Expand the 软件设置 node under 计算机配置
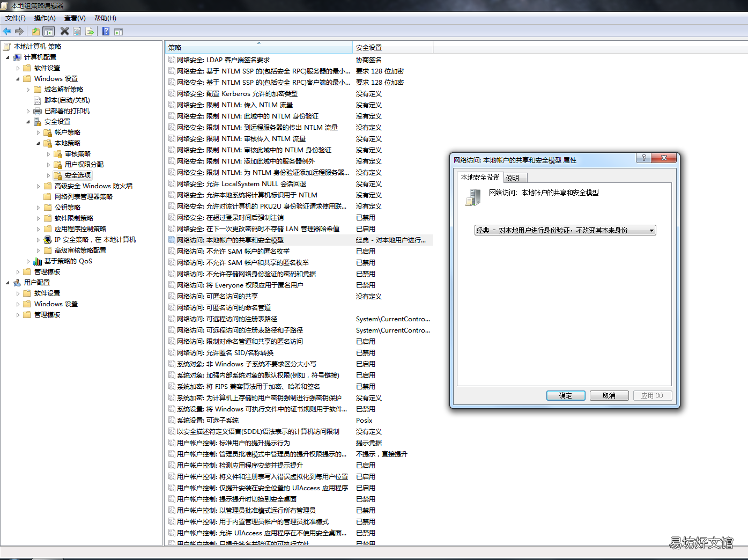Image resolution: width=748 pixels, height=560 pixels. 18,68
